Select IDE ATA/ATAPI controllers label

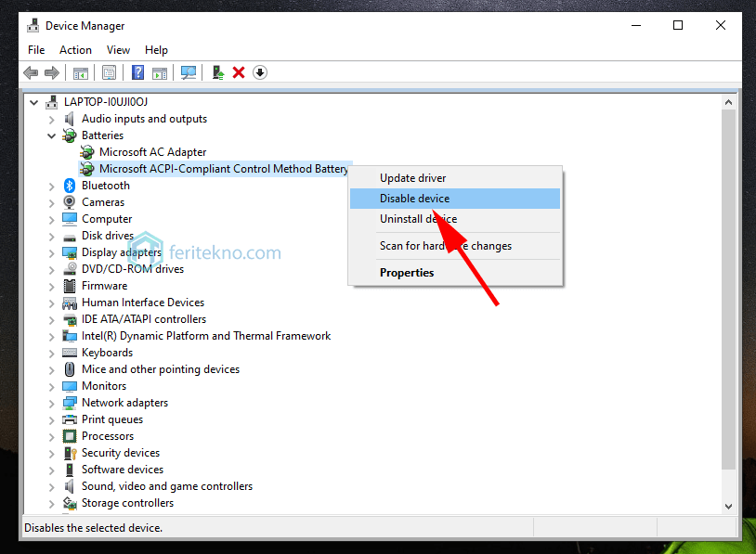[x=144, y=319]
